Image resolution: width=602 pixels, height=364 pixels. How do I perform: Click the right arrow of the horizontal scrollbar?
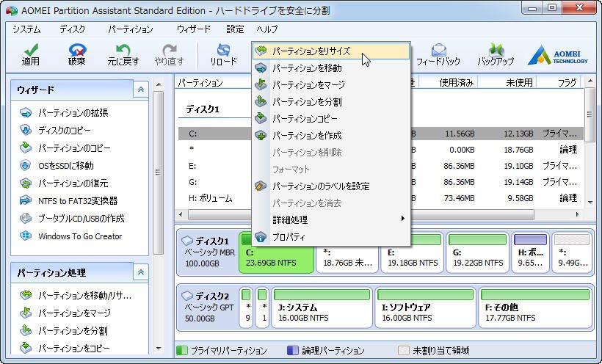pos(578,214)
